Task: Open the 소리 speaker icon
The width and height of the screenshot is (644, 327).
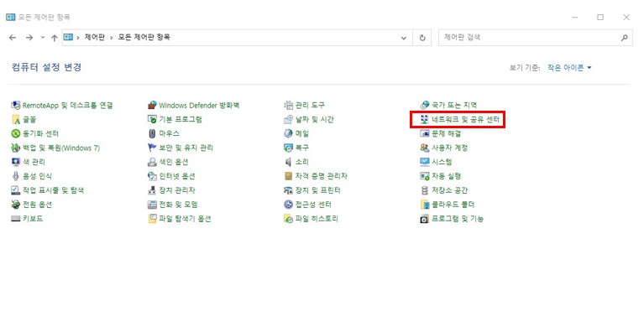Action: pyautogui.click(x=288, y=162)
